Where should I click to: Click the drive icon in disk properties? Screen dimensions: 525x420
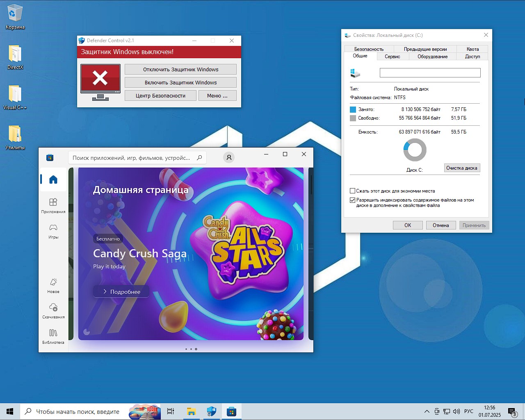click(355, 73)
